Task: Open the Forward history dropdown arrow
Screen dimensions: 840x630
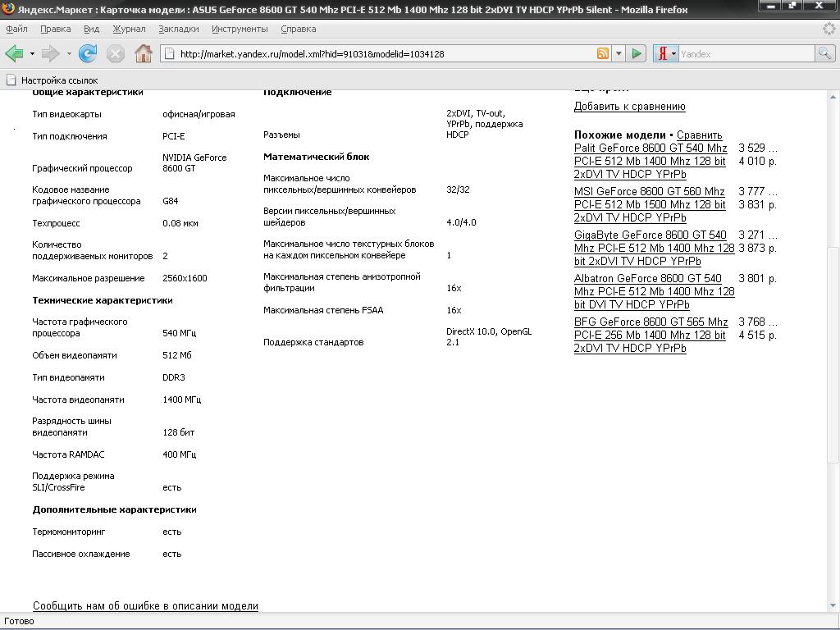Action: coord(69,53)
